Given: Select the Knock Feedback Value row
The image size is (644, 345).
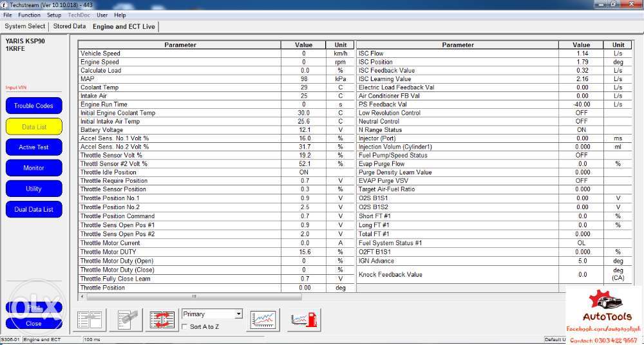Looking at the screenshot, I should tap(495, 274).
